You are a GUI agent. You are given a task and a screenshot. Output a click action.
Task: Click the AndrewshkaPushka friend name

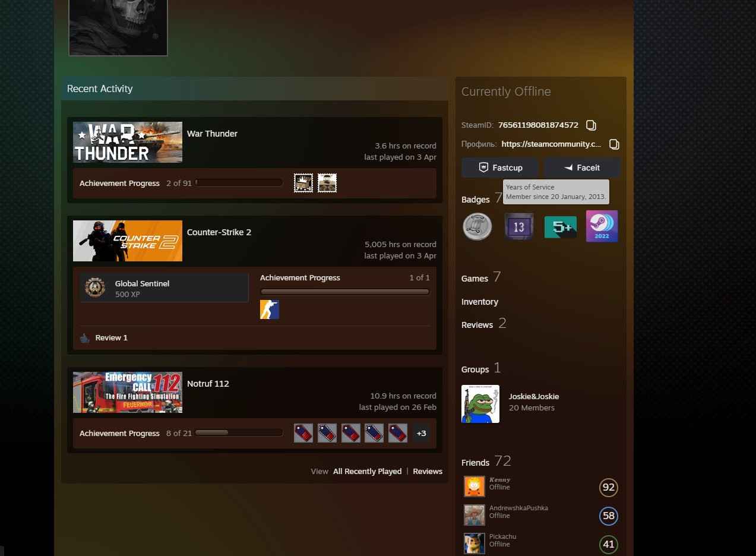pos(518,508)
